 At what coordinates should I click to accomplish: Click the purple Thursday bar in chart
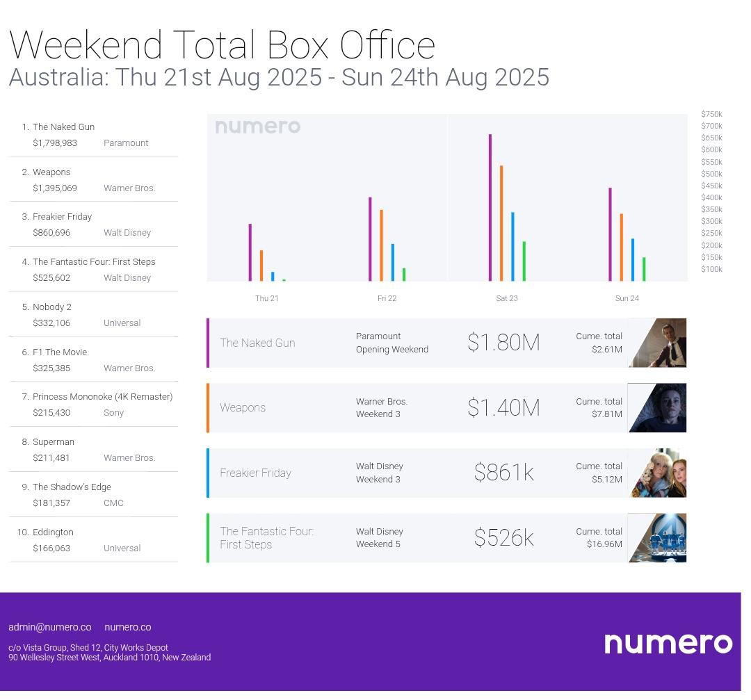[250, 252]
